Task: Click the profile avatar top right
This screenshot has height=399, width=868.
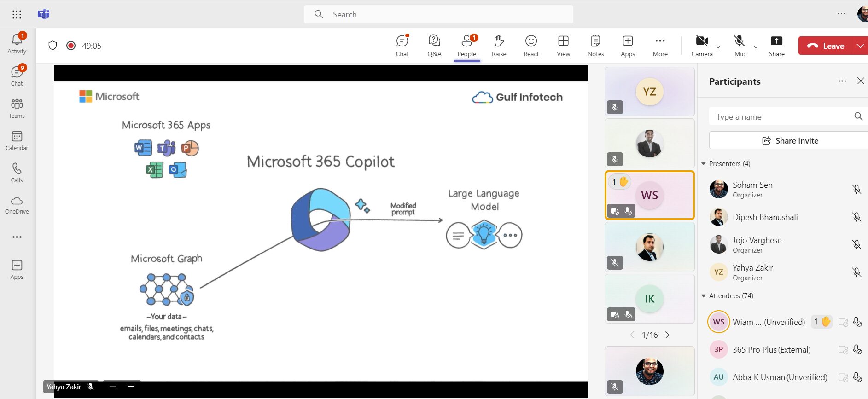Action: click(862, 14)
